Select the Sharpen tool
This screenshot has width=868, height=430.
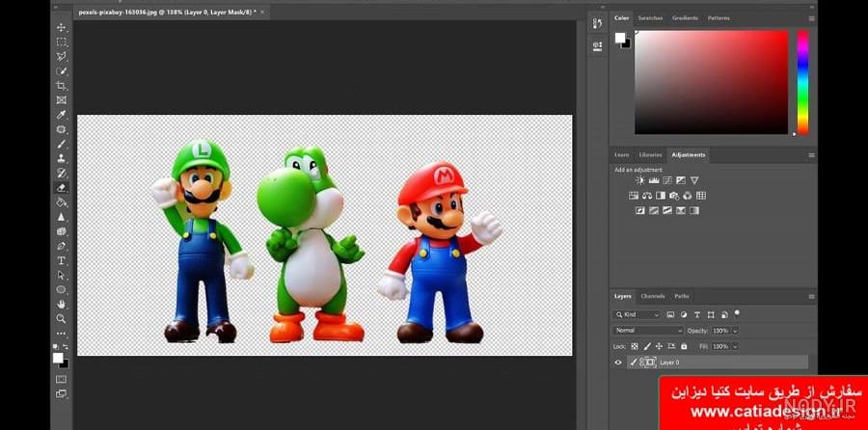click(62, 217)
